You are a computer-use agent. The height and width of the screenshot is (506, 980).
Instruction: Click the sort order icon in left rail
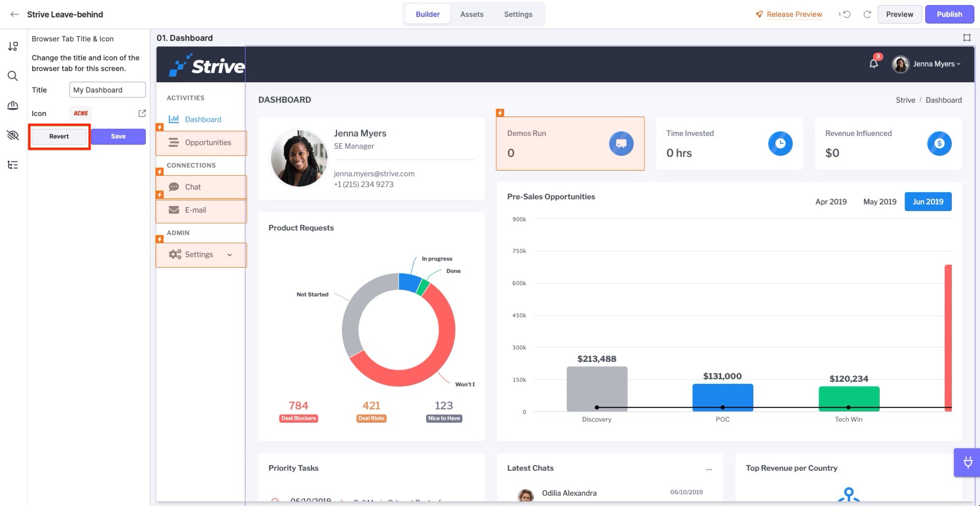coord(13,47)
